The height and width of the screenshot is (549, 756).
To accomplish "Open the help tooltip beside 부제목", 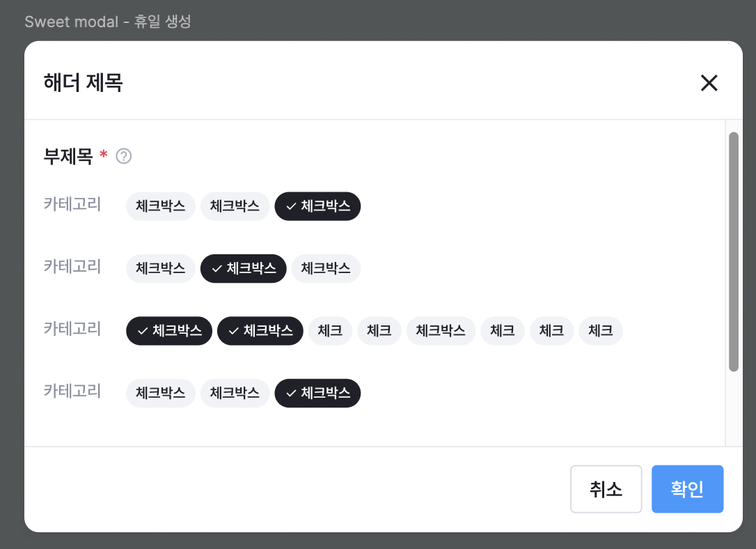I will click(x=124, y=157).
